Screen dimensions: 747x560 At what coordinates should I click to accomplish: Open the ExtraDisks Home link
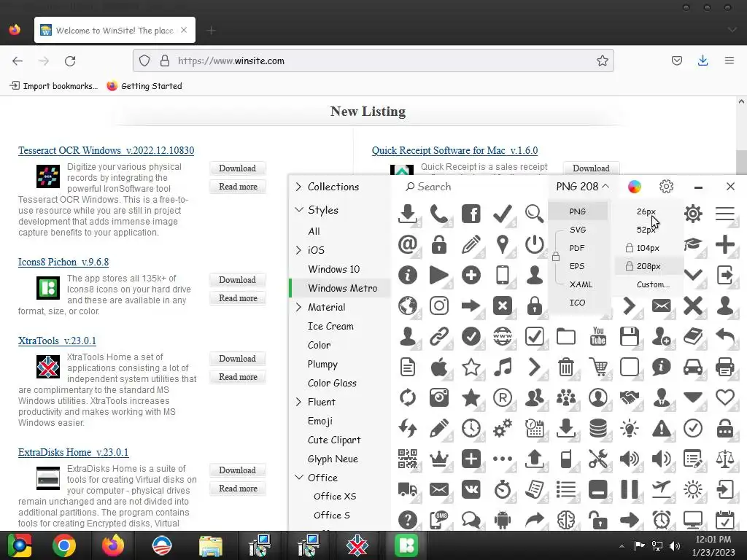[74, 452]
